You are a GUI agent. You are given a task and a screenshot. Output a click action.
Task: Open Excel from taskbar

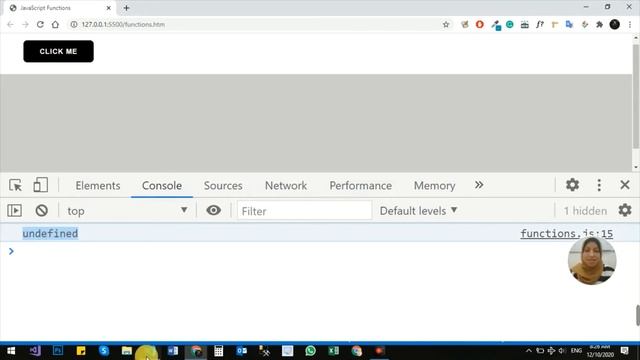tap(333, 351)
